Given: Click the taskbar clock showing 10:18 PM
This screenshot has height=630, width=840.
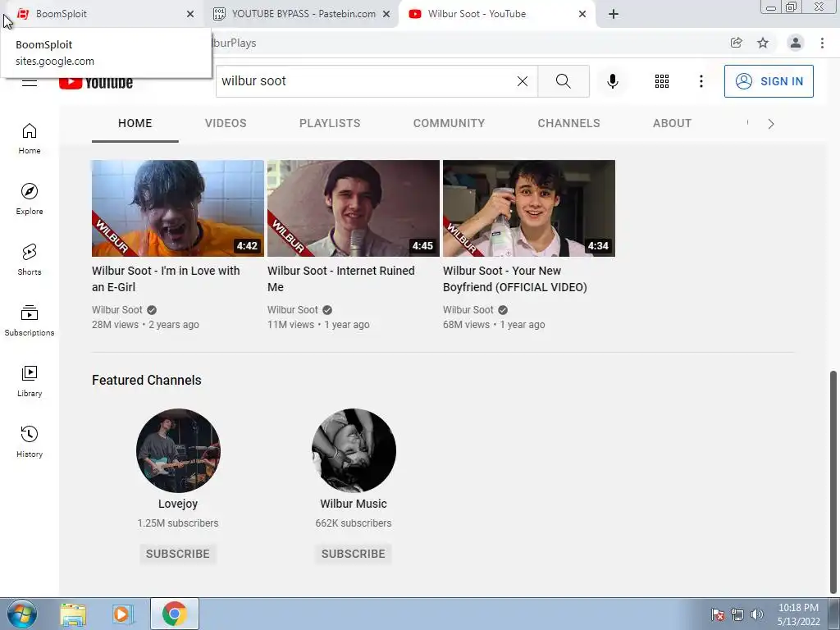Looking at the screenshot, I should (x=798, y=614).
